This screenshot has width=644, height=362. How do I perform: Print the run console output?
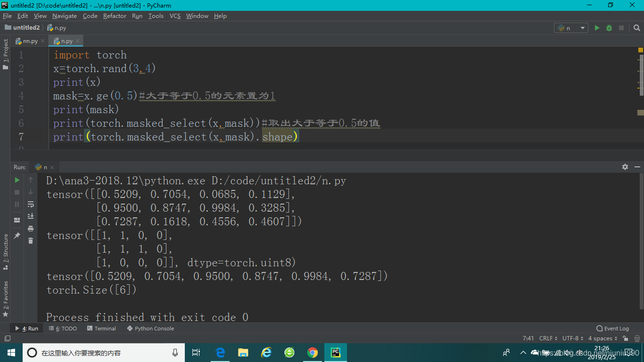click(31, 229)
